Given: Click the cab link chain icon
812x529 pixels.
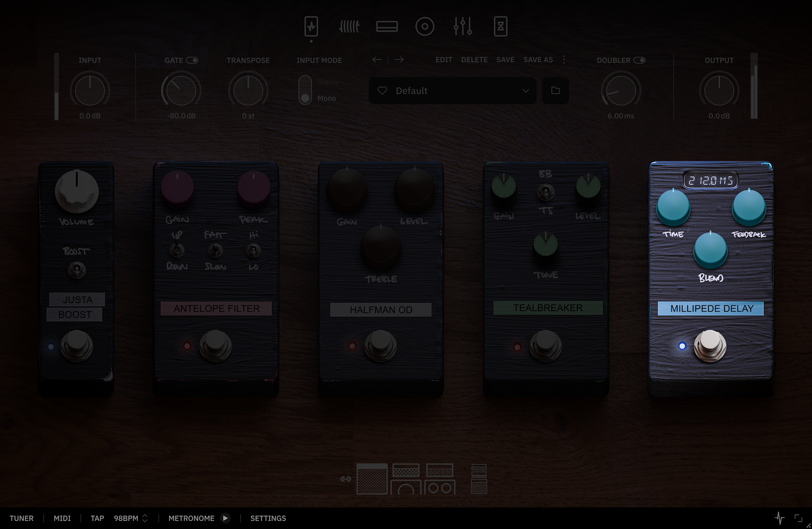Looking at the screenshot, I should 346,479.
